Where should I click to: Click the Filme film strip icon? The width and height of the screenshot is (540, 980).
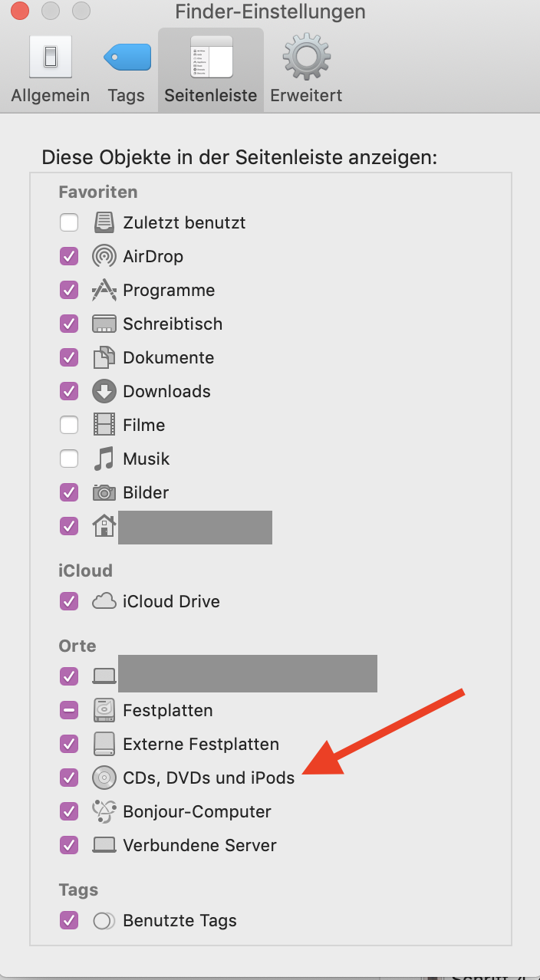click(x=104, y=425)
